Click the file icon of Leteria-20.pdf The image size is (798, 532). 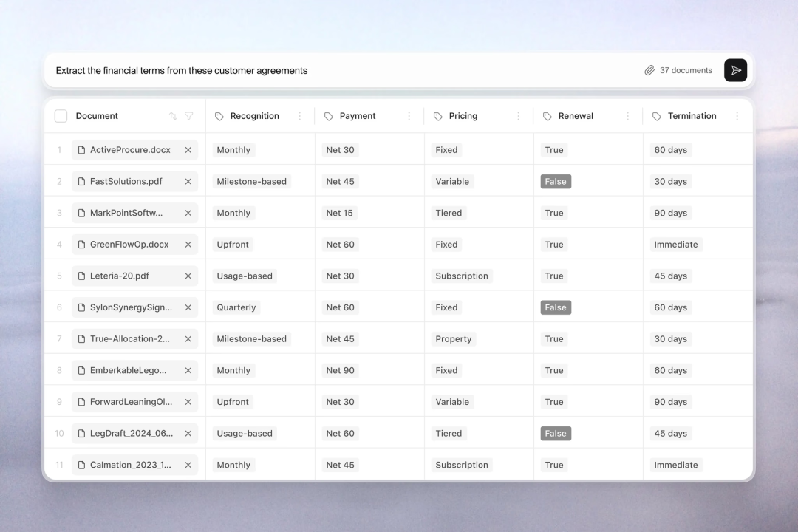click(81, 276)
